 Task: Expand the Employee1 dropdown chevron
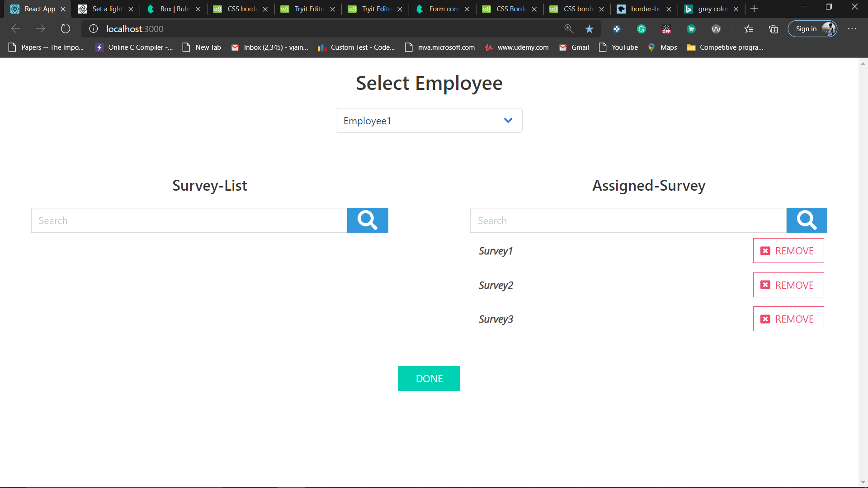pyautogui.click(x=508, y=120)
